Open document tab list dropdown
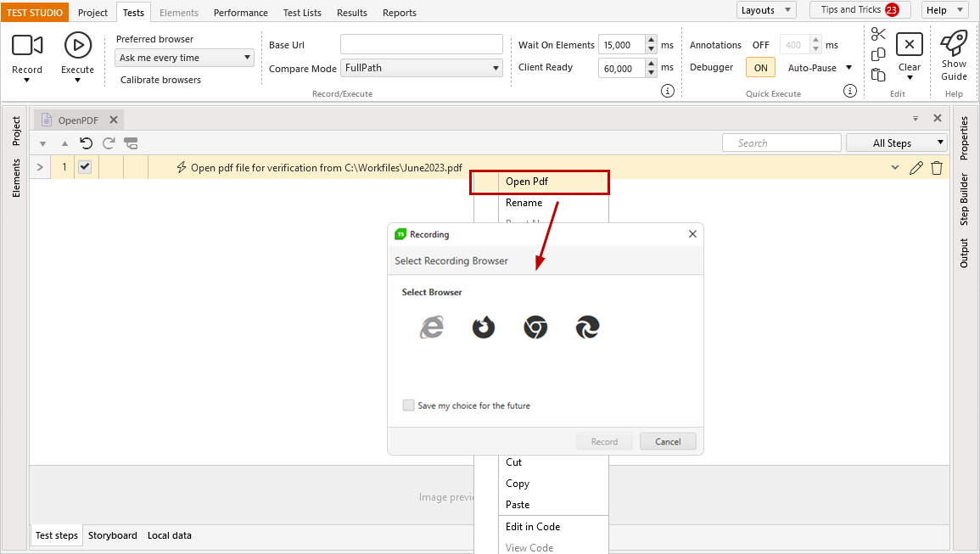This screenshot has height=554, width=980. (915, 118)
